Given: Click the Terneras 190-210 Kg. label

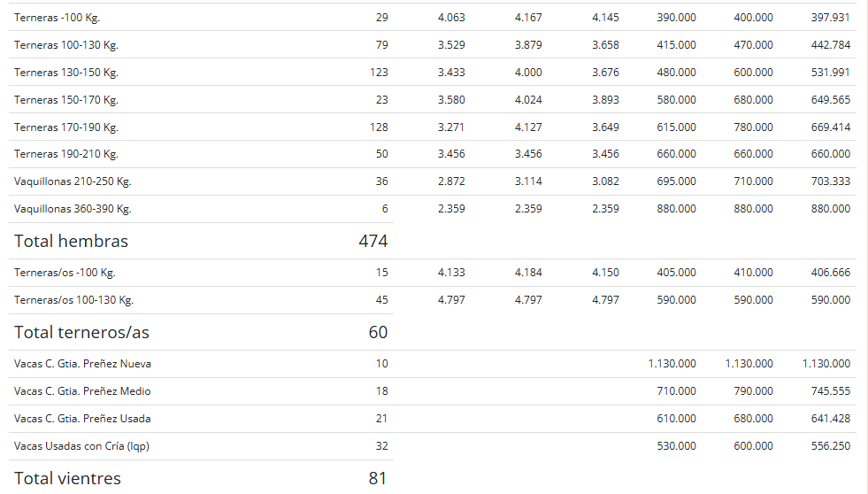Looking at the screenshot, I should [66, 154].
